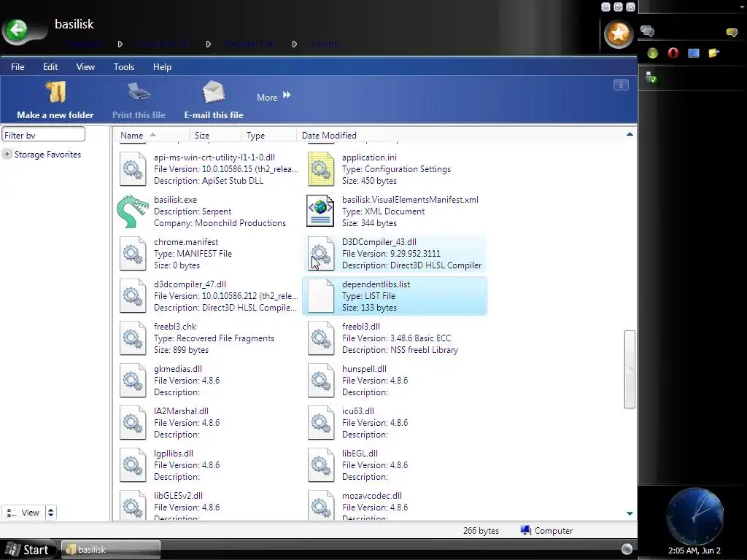The image size is (747, 560).
Task: Select the D3DCompiler_43.dll gear icon
Action: tap(321, 253)
